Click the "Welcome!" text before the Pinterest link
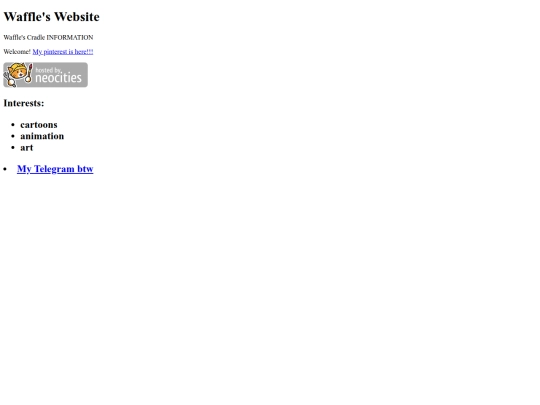Viewport: 540px width, 405px height. coord(17,52)
